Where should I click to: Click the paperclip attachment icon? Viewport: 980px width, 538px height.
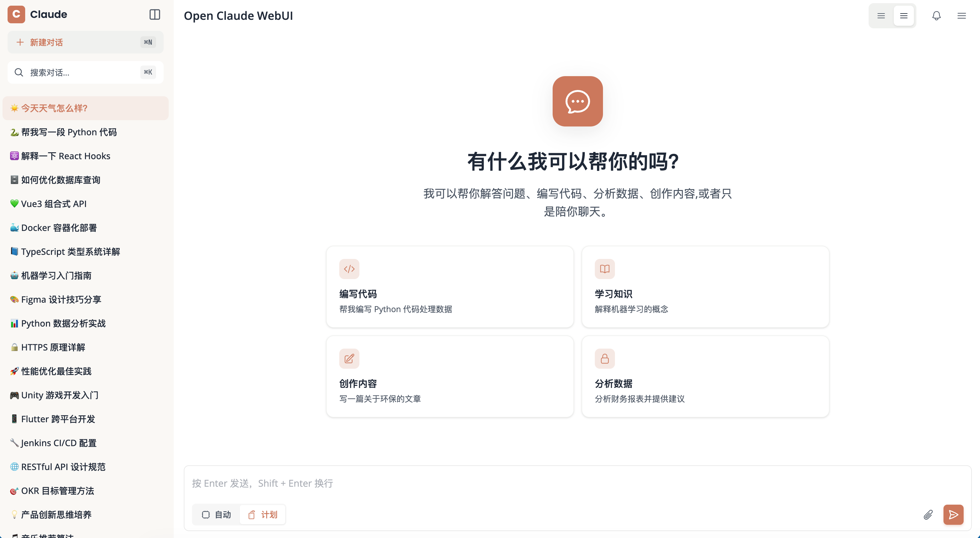(x=928, y=514)
